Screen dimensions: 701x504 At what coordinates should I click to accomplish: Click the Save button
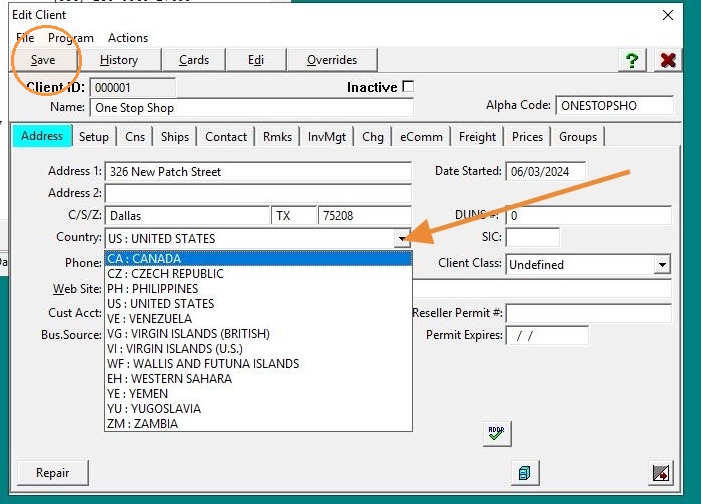point(43,60)
